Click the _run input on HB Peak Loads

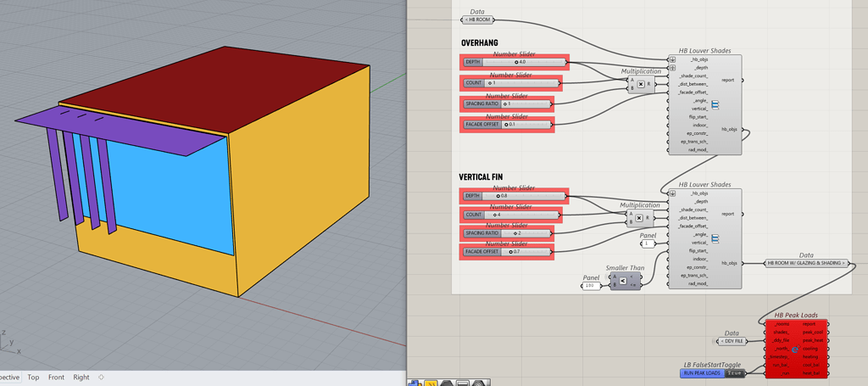coord(784,374)
